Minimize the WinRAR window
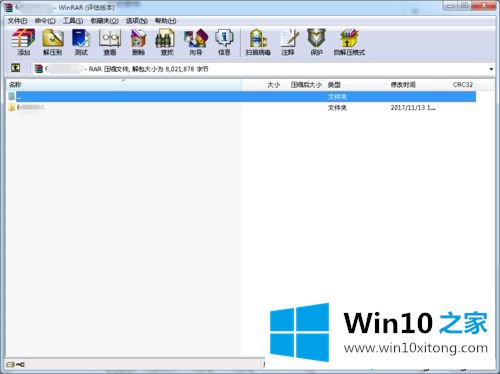 [x=451, y=6]
